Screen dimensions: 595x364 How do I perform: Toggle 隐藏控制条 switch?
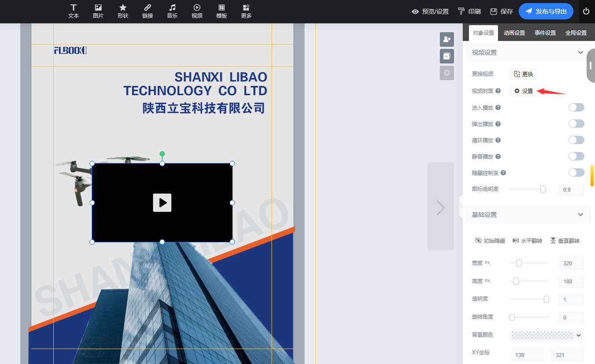click(x=576, y=173)
